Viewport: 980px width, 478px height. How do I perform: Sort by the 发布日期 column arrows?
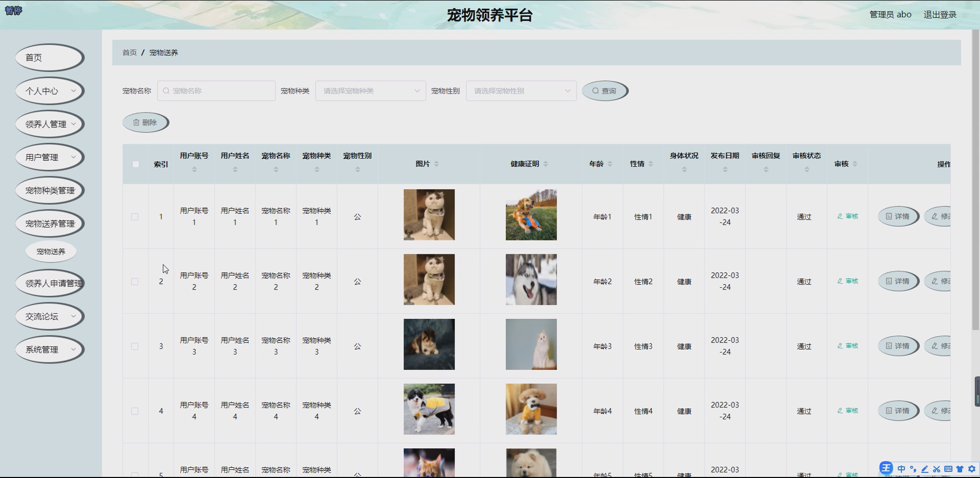click(x=725, y=169)
